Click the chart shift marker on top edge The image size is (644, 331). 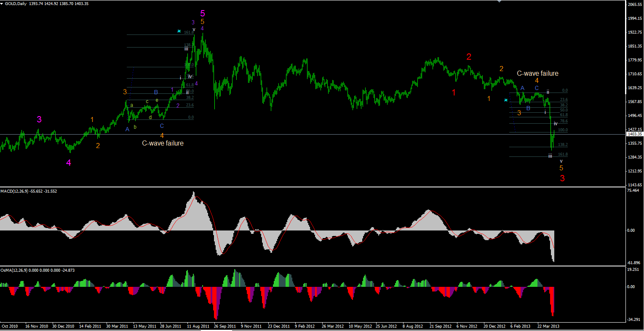tap(500, 1)
